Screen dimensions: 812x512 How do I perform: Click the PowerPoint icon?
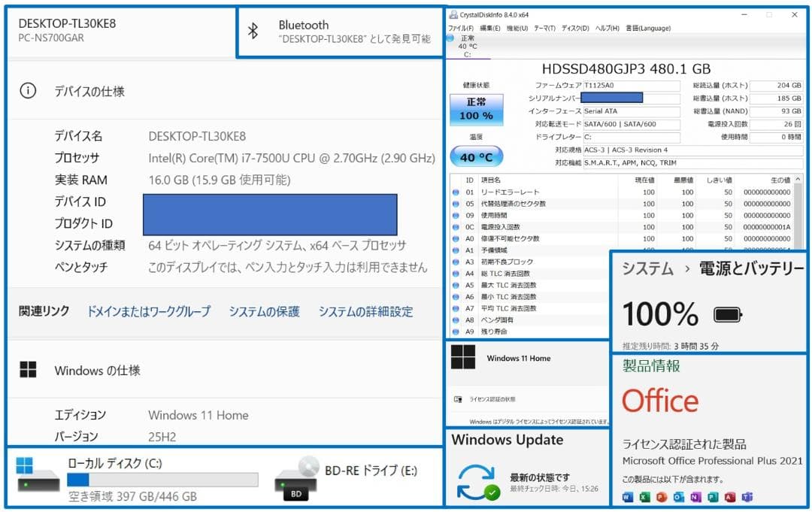point(662,497)
